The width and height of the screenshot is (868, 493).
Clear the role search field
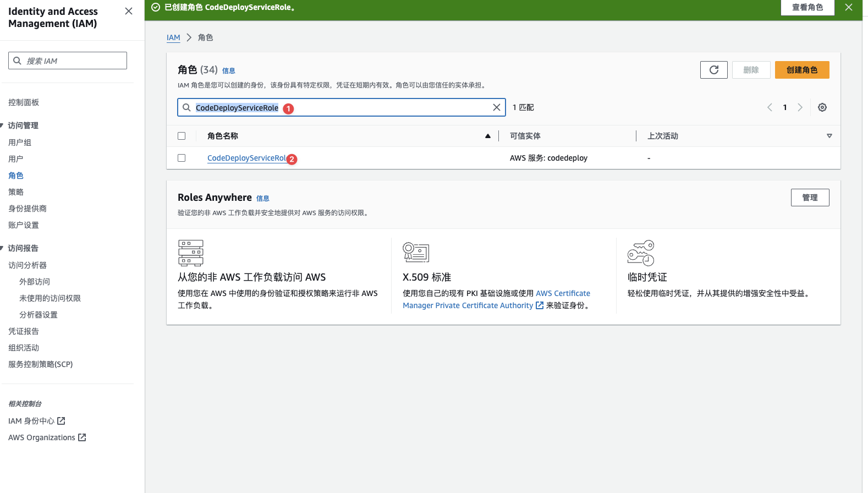tap(497, 107)
